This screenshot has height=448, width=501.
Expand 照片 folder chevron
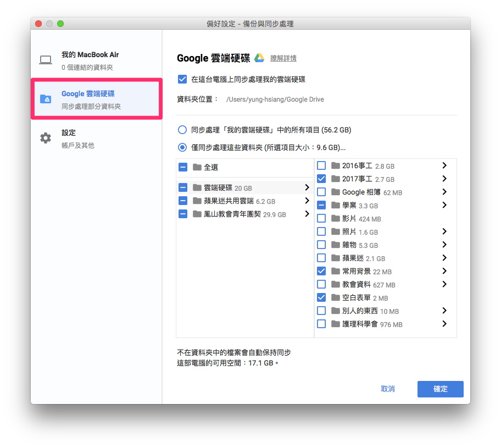pyautogui.click(x=444, y=231)
